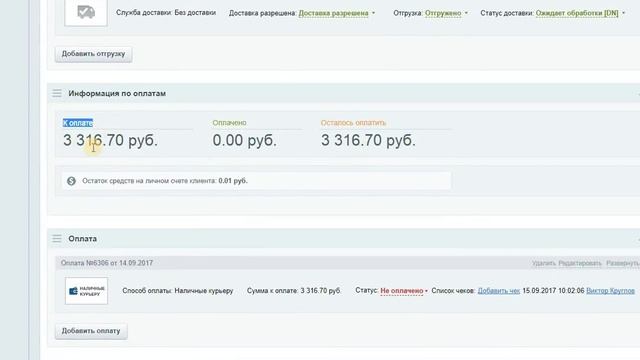
Task: Click the 'Осталось оплатить' label
Action: point(353,123)
